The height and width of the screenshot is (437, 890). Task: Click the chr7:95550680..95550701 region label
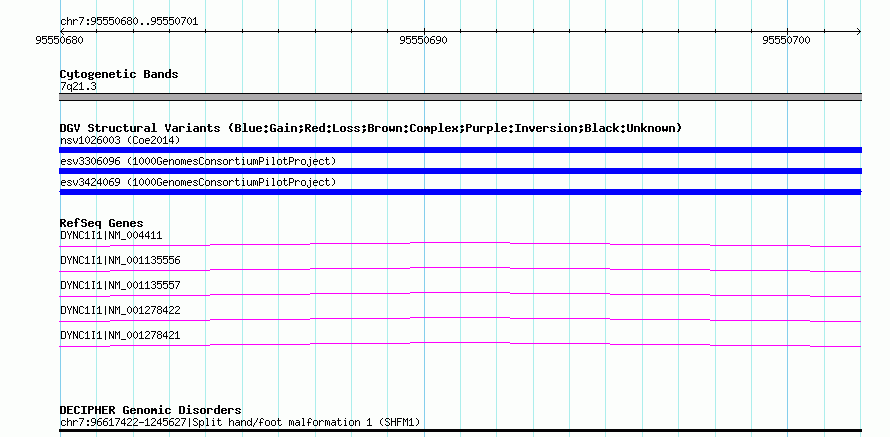click(x=129, y=22)
